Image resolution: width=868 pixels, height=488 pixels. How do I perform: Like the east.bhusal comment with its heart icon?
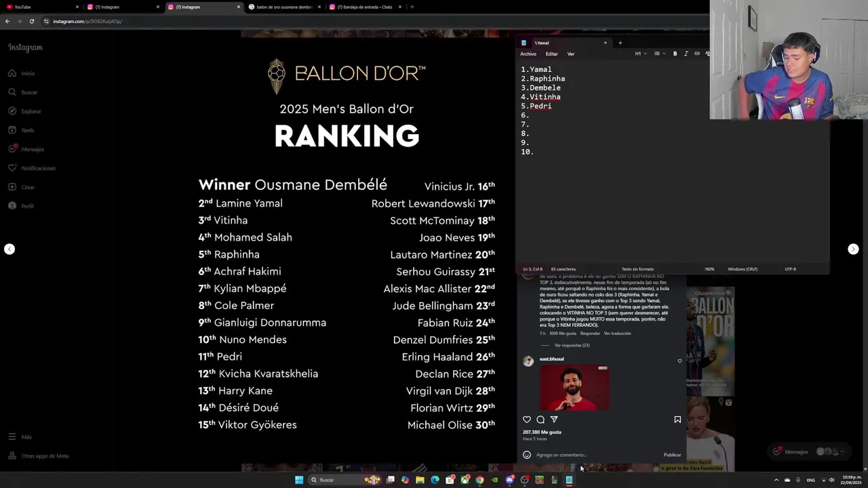click(679, 361)
